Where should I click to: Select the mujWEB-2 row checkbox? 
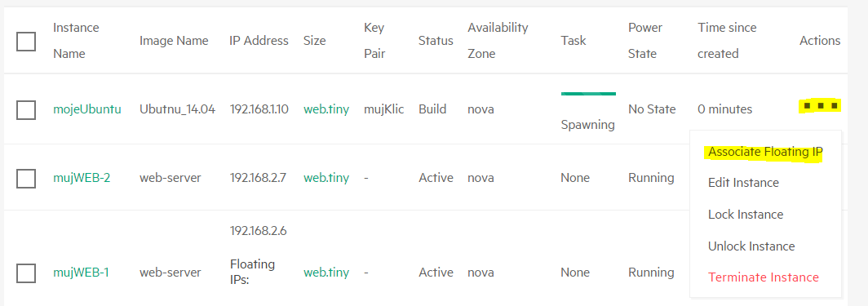coord(26,178)
